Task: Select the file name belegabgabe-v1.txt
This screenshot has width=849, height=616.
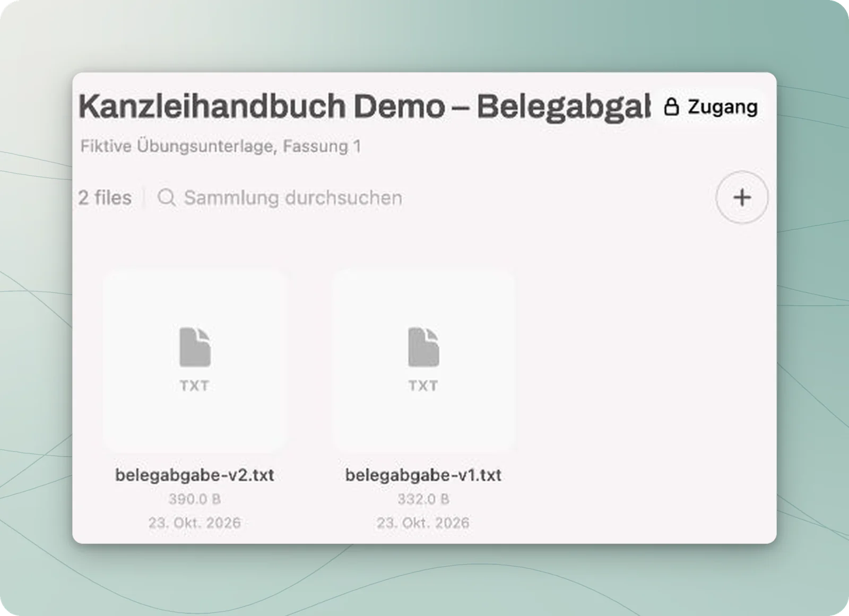Action: [x=423, y=474]
